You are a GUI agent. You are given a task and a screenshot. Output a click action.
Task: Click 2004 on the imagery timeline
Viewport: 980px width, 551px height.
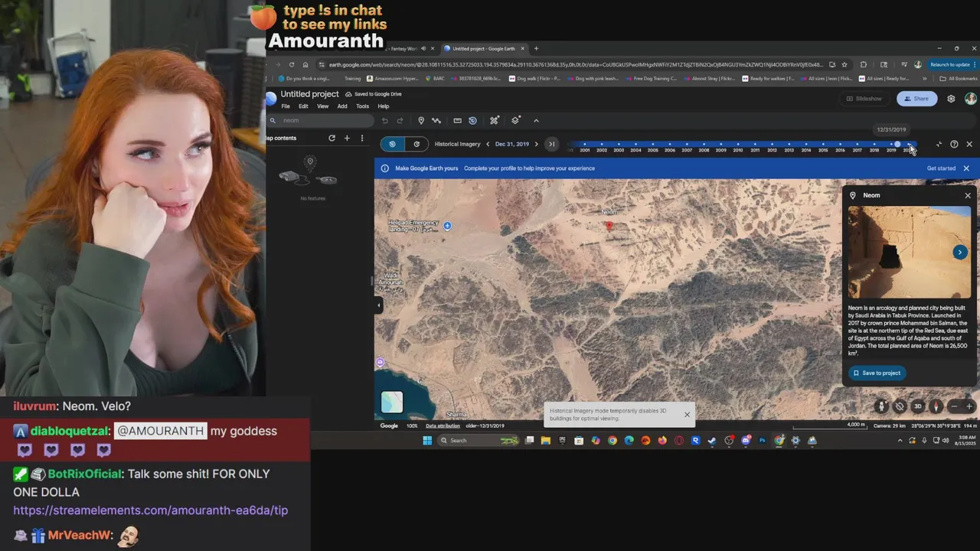coord(635,150)
